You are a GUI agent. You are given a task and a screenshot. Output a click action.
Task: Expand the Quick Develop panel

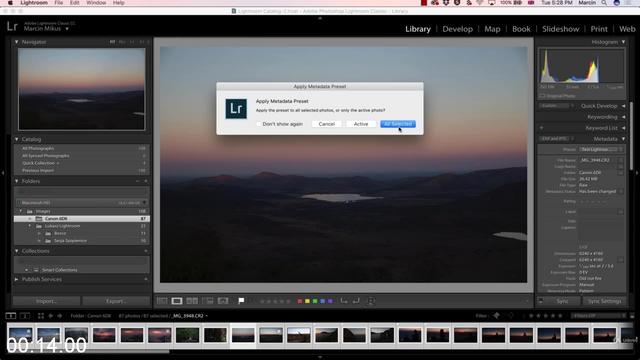click(623, 106)
